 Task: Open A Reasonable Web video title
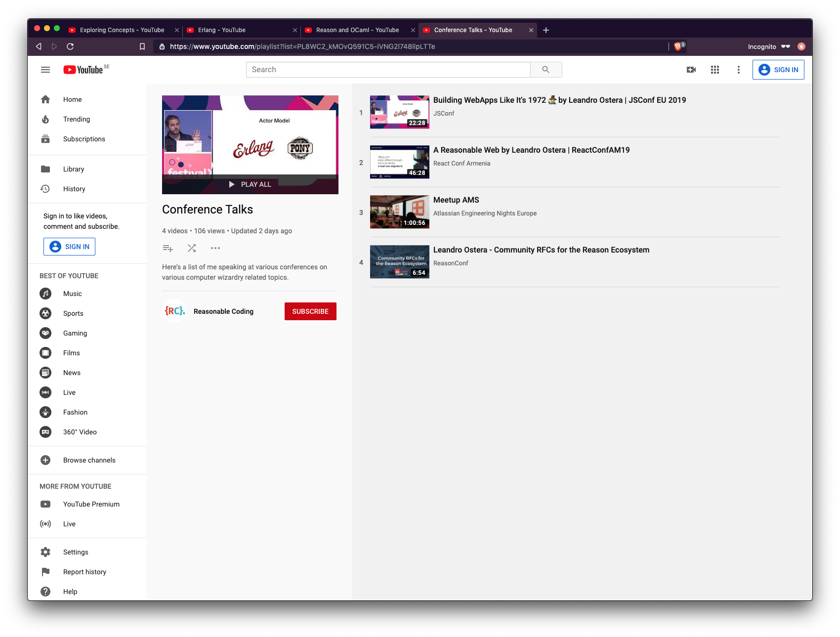tap(531, 150)
